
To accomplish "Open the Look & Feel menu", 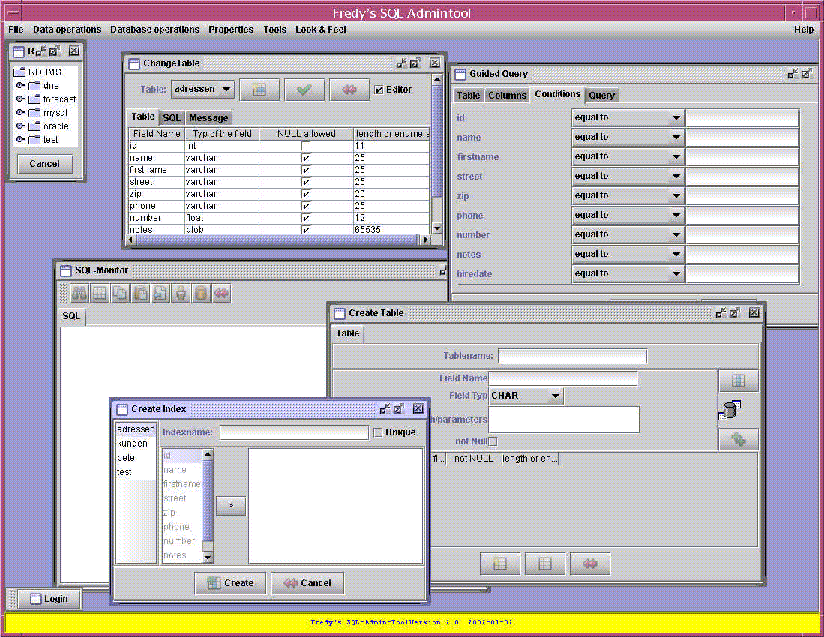I will [x=321, y=29].
